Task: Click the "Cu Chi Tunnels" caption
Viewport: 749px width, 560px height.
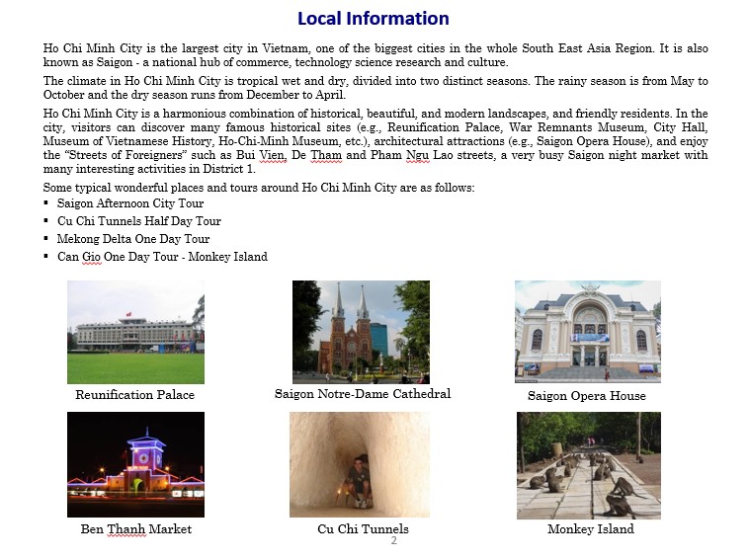Action: pos(363,529)
